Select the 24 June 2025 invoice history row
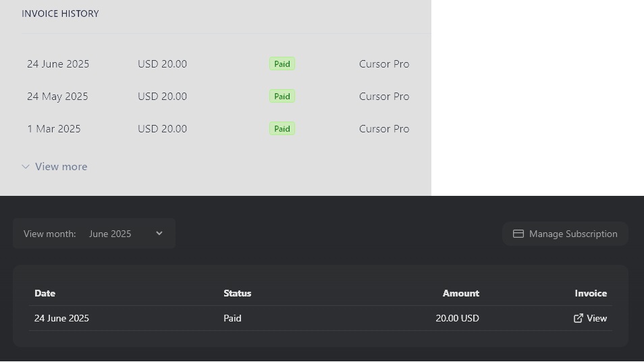The image size is (644, 362). coord(218,63)
